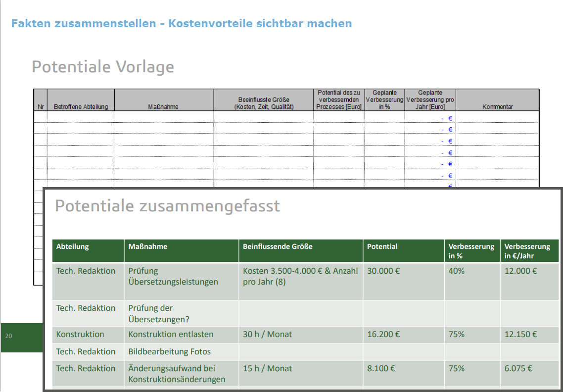This screenshot has height=392, width=563.
Task: Select the 'Geplante Verbesserung in %' header
Action: (384, 100)
